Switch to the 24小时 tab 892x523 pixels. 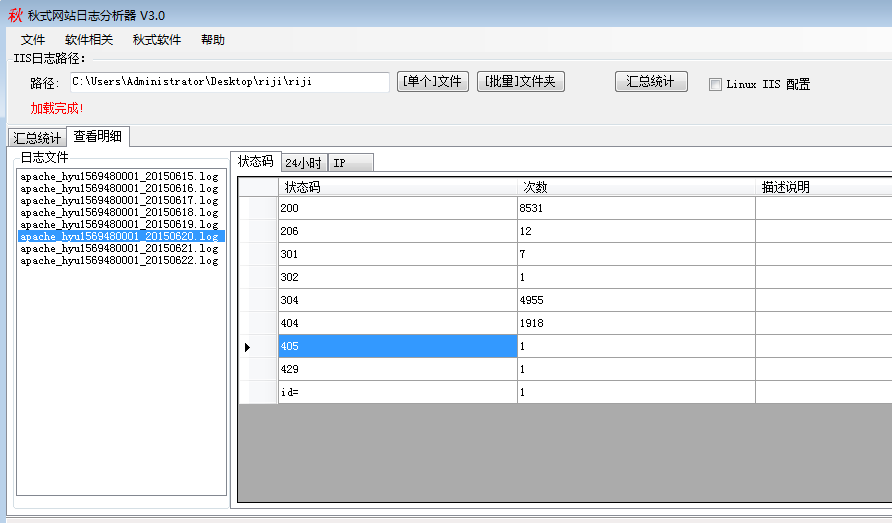[302, 163]
